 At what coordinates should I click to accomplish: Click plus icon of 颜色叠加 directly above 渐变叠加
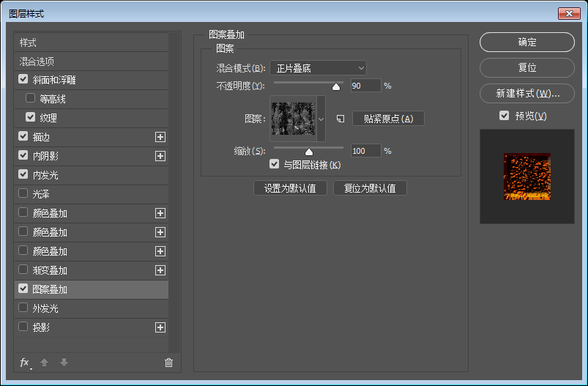(160, 251)
